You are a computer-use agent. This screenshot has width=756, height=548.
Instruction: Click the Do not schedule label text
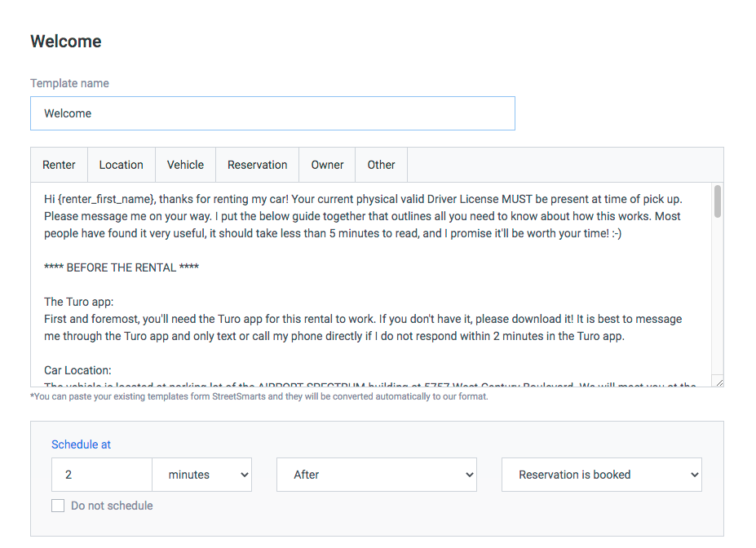(x=112, y=506)
